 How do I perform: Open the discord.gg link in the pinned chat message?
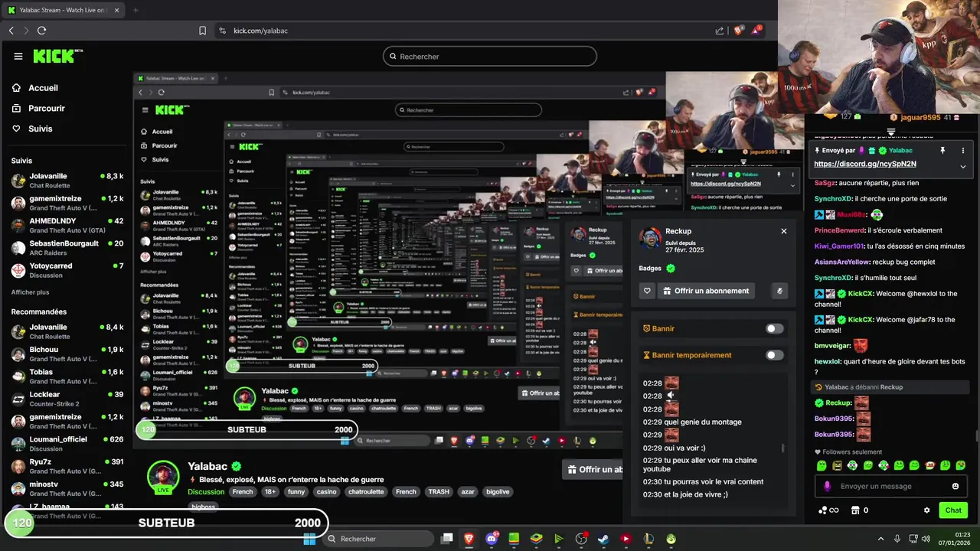click(864, 164)
